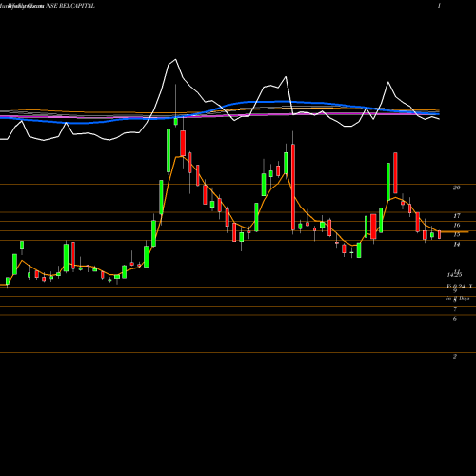The height and width of the screenshot is (476, 476).
Task: Select the price label 6
Action: (x=455, y=319)
